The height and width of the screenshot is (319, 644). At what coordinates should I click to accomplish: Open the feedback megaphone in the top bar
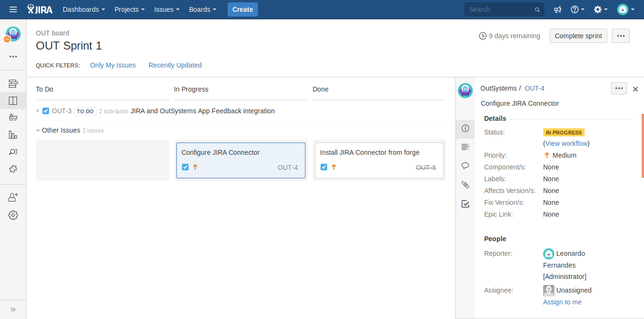tap(558, 9)
